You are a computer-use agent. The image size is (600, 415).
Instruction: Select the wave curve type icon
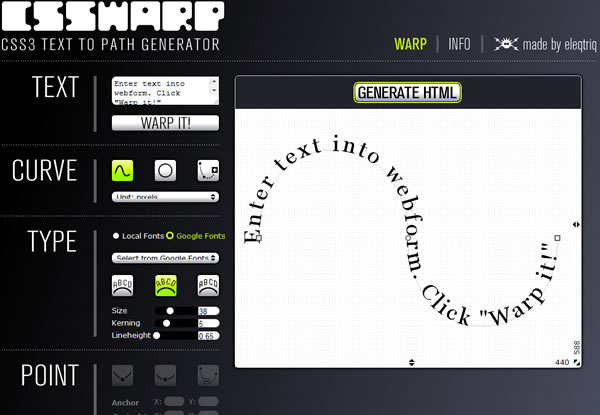tap(122, 170)
